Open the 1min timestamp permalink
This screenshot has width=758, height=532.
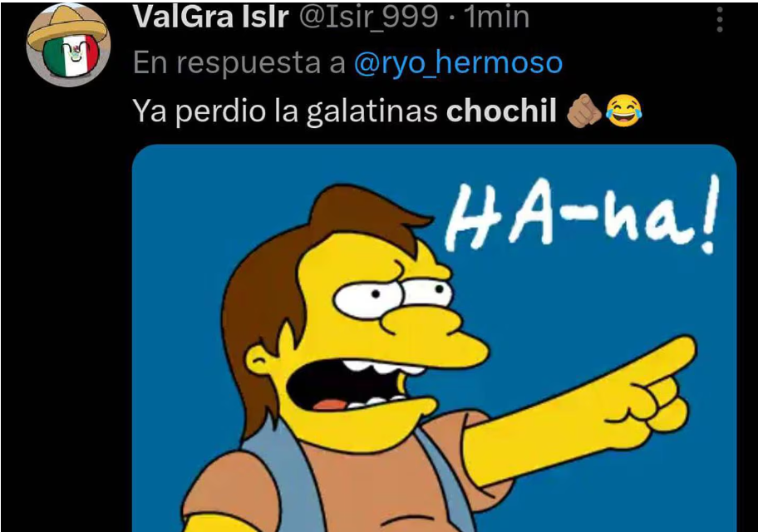496,17
